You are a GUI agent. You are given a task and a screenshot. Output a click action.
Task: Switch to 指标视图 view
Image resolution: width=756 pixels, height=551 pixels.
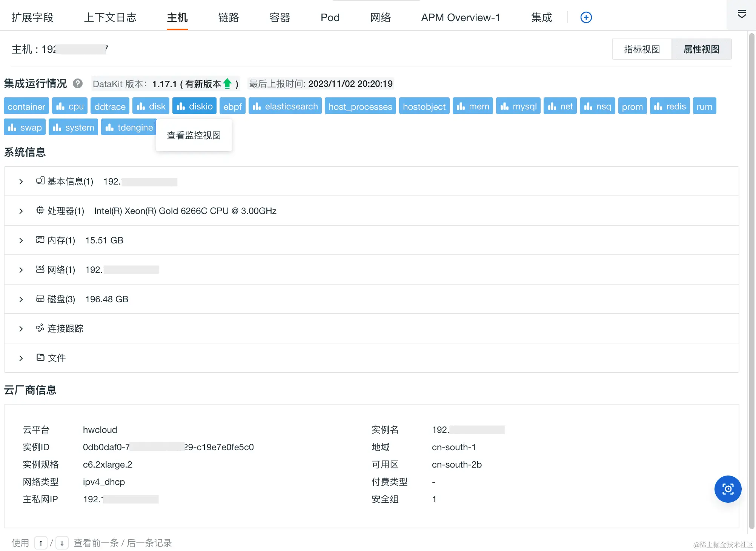coord(642,49)
